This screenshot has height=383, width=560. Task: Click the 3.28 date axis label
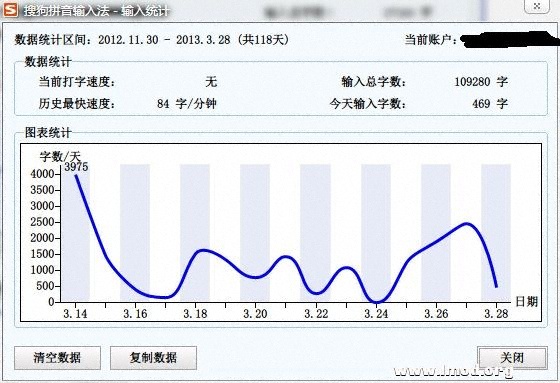coord(496,314)
